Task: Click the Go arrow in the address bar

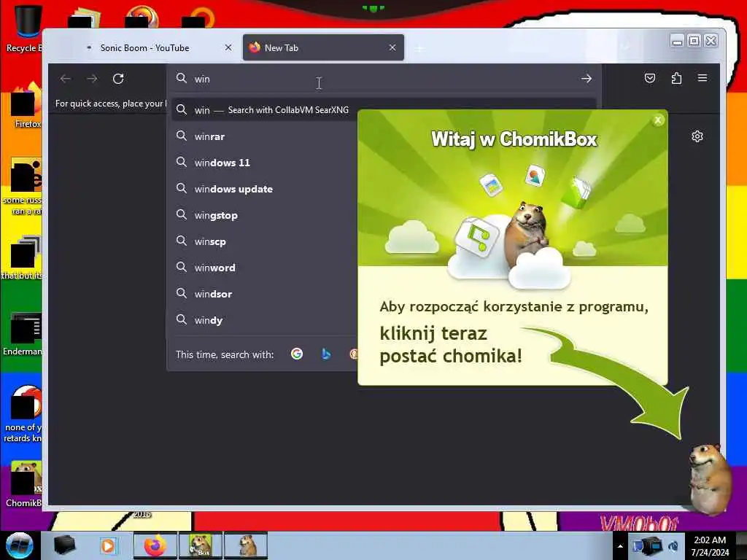Action: tap(587, 79)
